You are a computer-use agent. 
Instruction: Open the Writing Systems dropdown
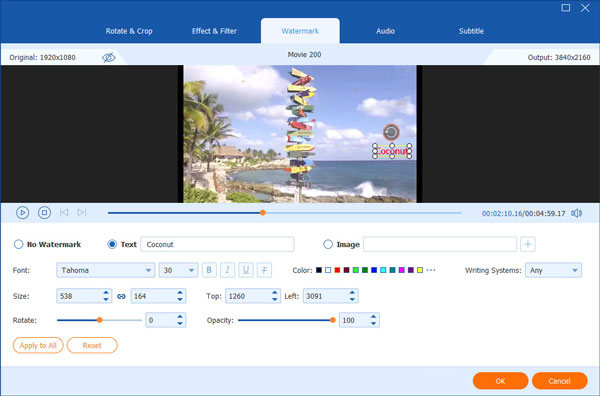[553, 270]
